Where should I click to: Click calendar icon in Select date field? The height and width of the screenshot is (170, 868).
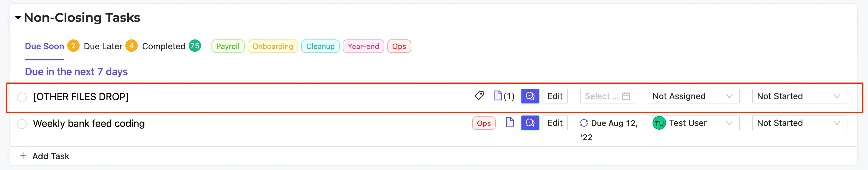click(x=626, y=96)
